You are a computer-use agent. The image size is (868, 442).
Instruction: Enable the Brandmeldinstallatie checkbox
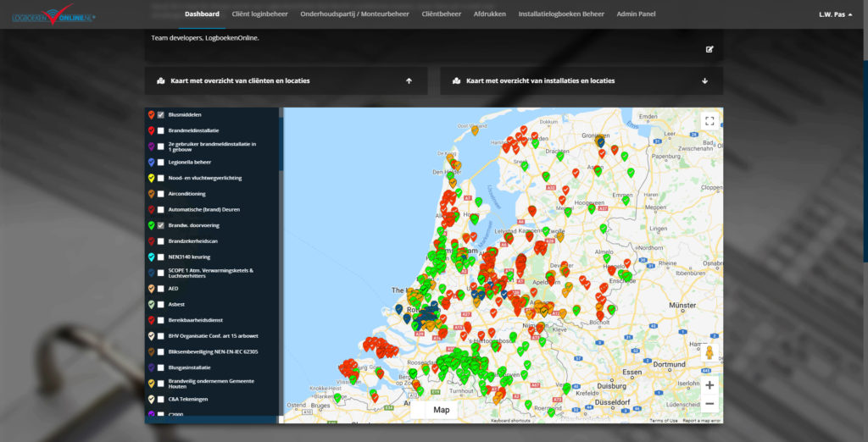(161, 130)
